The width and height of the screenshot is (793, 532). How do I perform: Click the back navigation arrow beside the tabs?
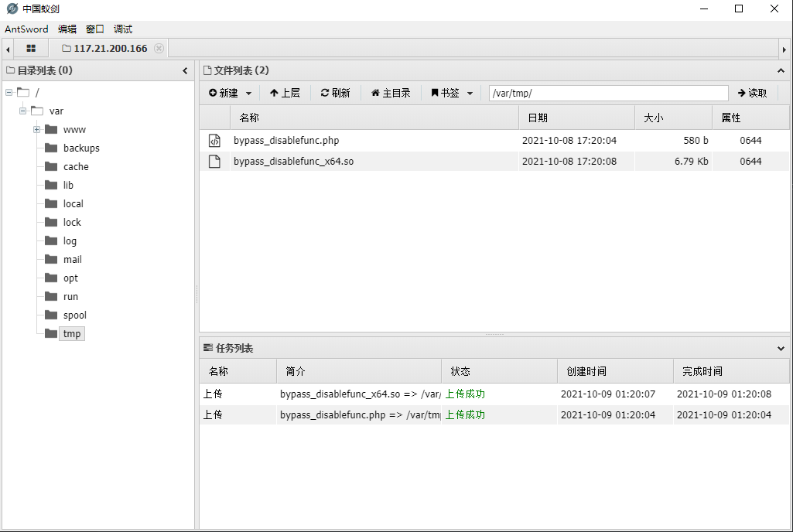[8, 48]
